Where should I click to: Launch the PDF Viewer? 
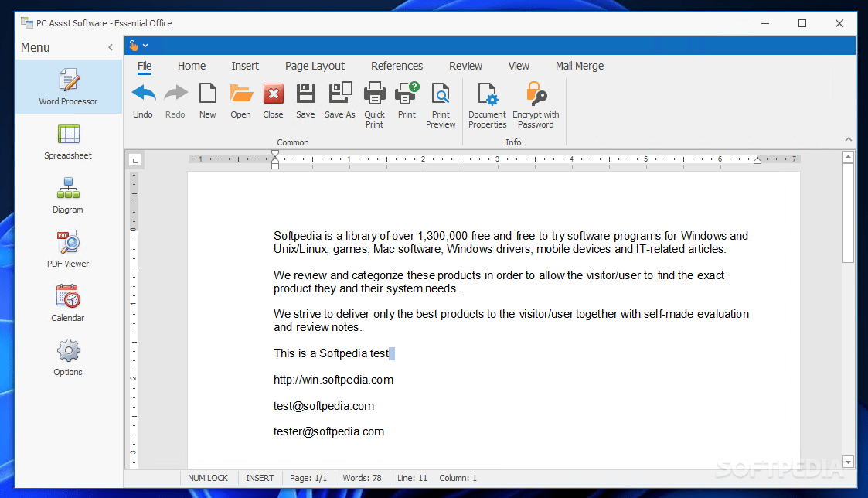67,250
